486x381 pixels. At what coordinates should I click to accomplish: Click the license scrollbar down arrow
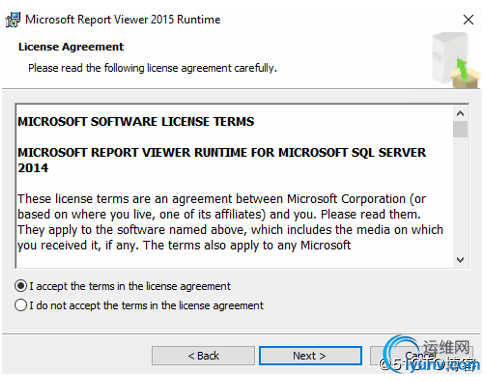pos(460,260)
